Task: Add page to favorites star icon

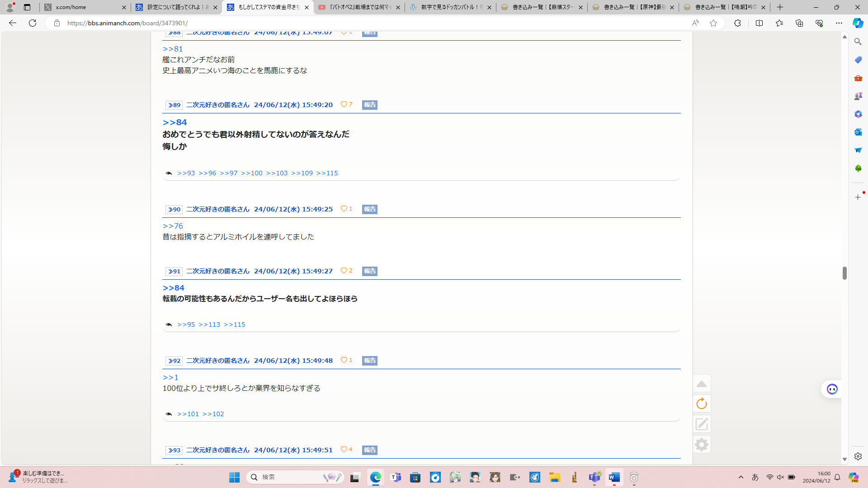Action: (x=713, y=23)
